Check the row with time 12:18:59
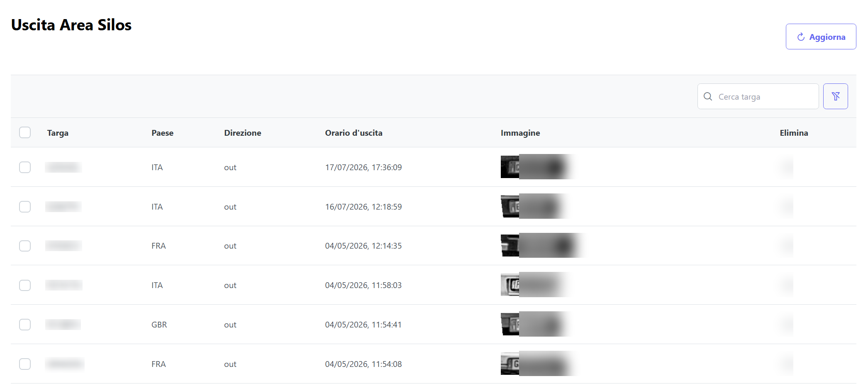The height and width of the screenshot is (391, 868). click(x=25, y=207)
